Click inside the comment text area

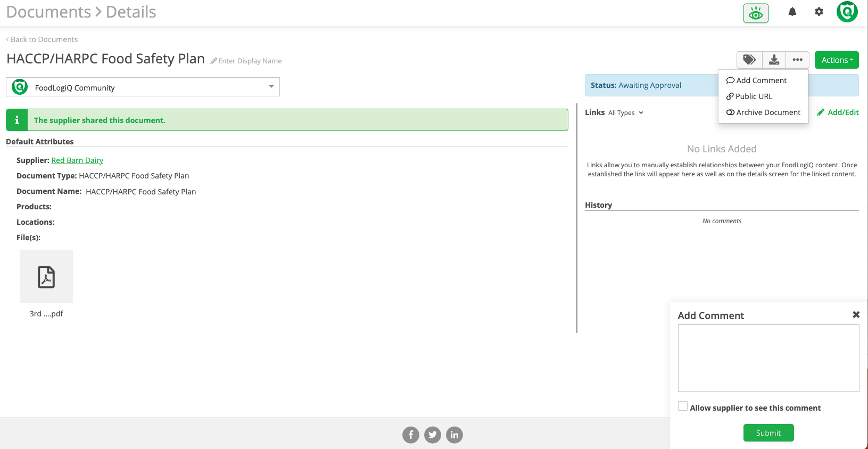click(768, 358)
